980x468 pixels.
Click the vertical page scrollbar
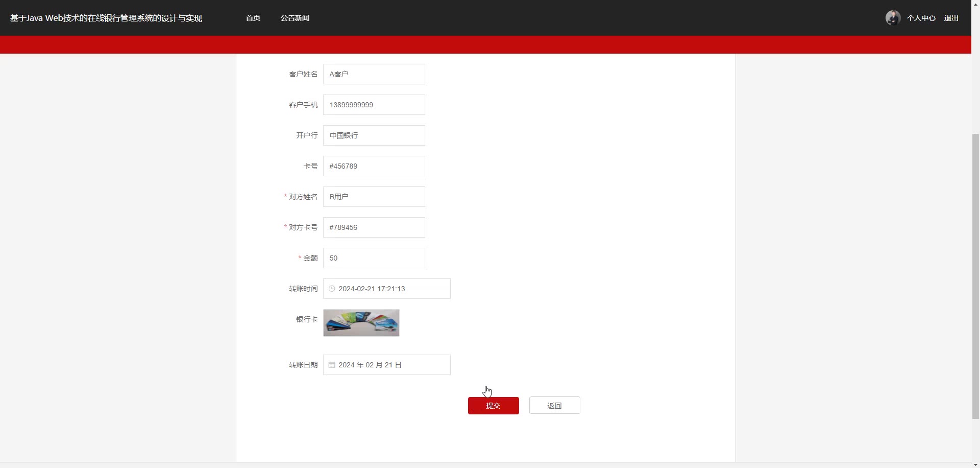pyautogui.click(x=975, y=276)
